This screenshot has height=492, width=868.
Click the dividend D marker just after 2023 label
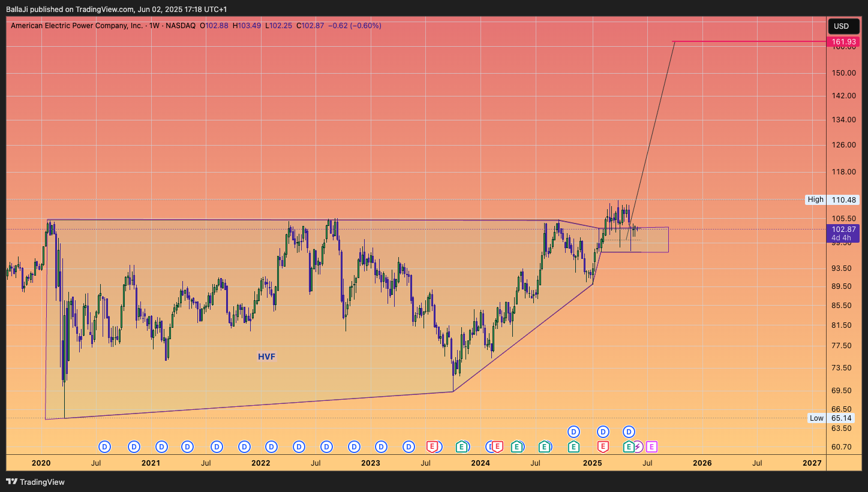(381, 446)
